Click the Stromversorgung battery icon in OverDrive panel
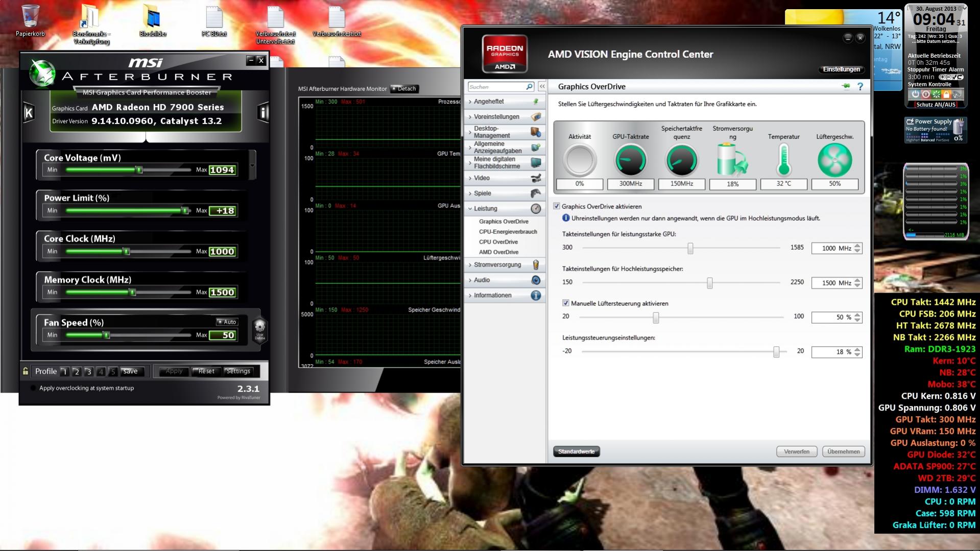 pyautogui.click(x=732, y=160)
